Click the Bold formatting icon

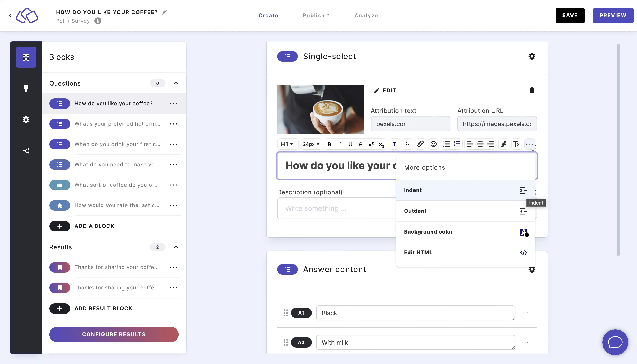click(329, 144)
